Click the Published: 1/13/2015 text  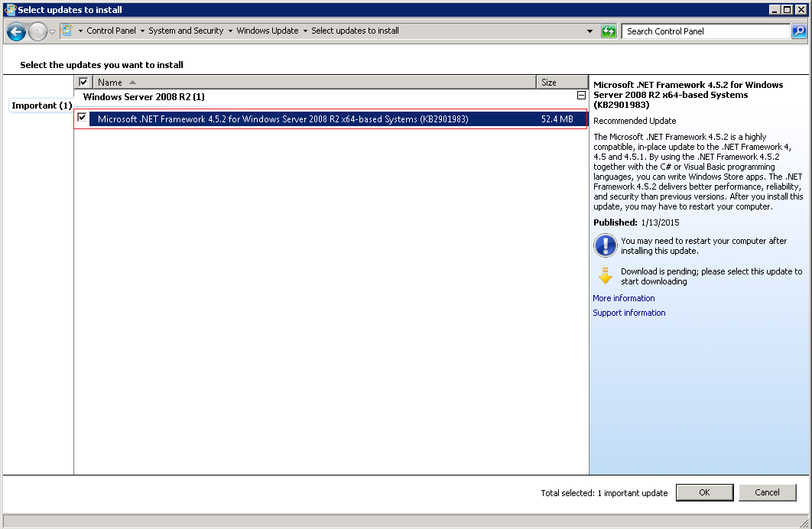click(636, 222)
